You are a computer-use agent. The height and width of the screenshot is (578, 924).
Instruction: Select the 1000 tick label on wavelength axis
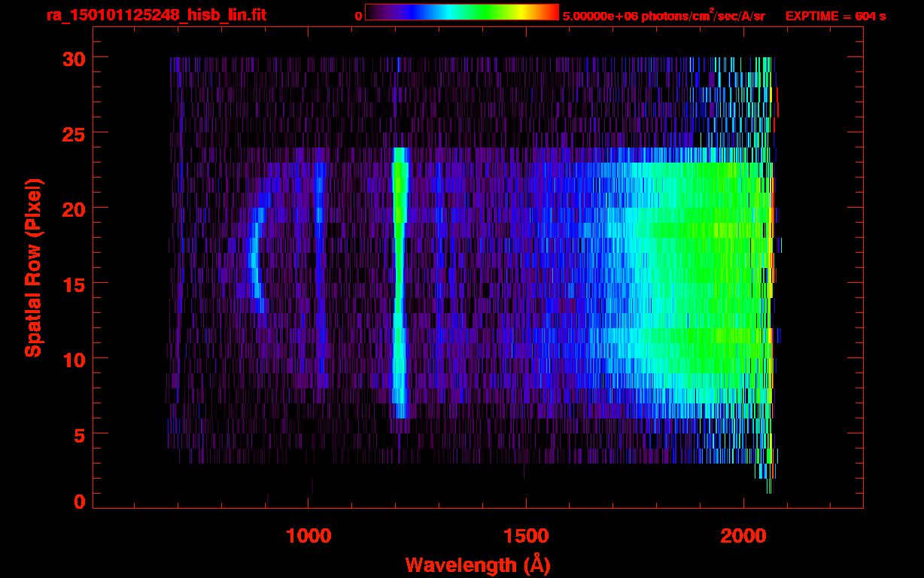tap(308, 536)
